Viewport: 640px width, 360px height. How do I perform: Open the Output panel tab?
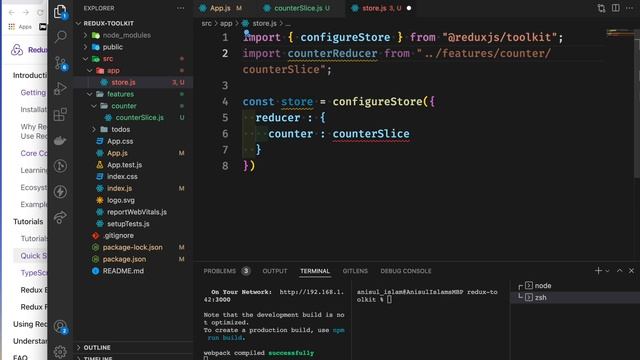[275, 271]
